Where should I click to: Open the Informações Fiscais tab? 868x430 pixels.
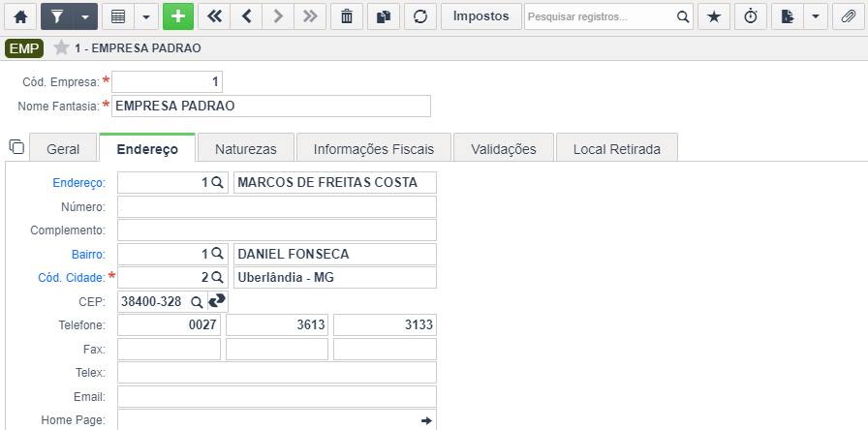tap(374, 149)
